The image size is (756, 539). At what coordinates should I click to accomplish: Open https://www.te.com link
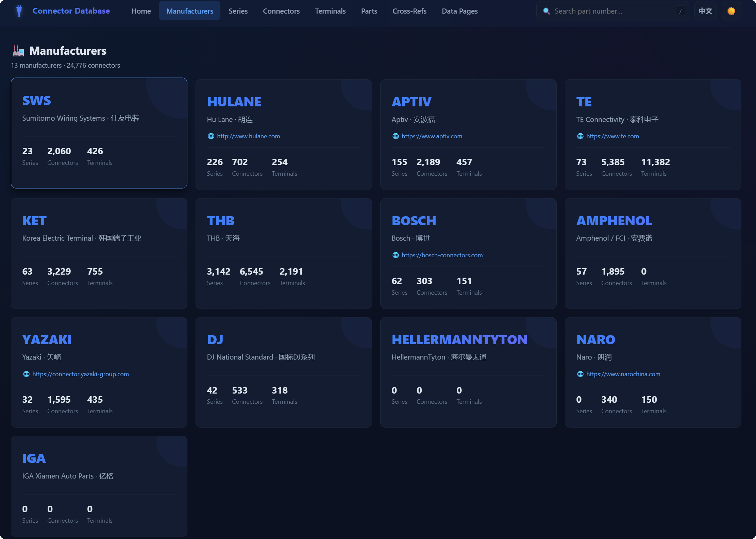click(612, 136)
